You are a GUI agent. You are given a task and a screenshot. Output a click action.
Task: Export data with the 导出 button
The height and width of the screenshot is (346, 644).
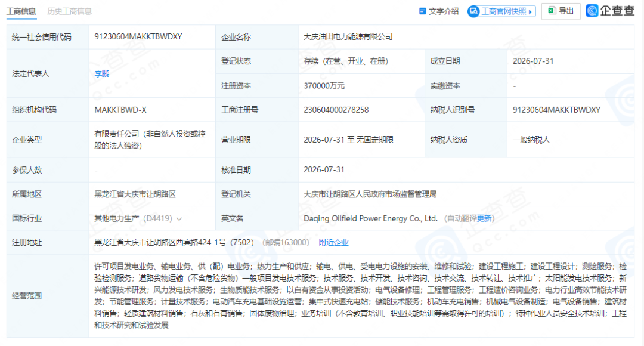point(561,11)
